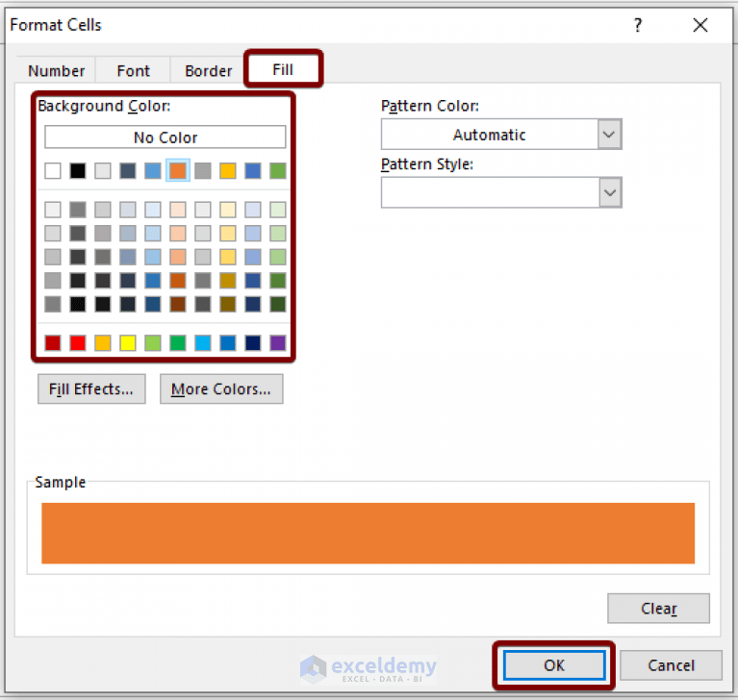Choose the selected orange swatch in the top row

point(178,170)
